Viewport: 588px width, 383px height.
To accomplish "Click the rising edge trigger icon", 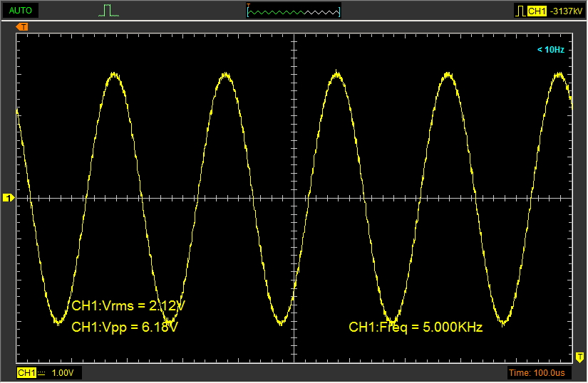I will (x=520, y=11).
